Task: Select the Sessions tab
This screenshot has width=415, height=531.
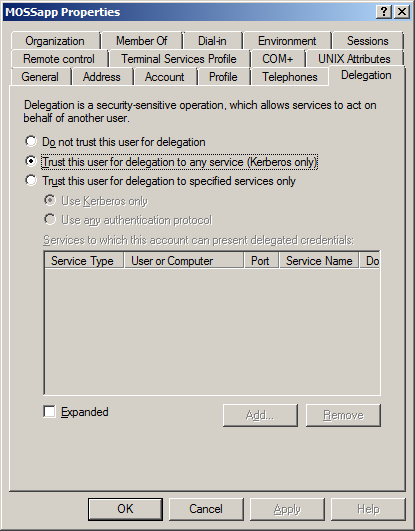Action: pyautogui.click(x=368, y=41)
